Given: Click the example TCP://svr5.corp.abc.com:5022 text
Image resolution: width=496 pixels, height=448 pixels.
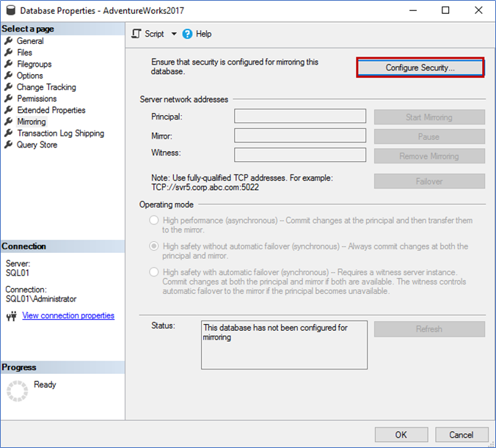Looking at the screenshot, I should 205,187.
